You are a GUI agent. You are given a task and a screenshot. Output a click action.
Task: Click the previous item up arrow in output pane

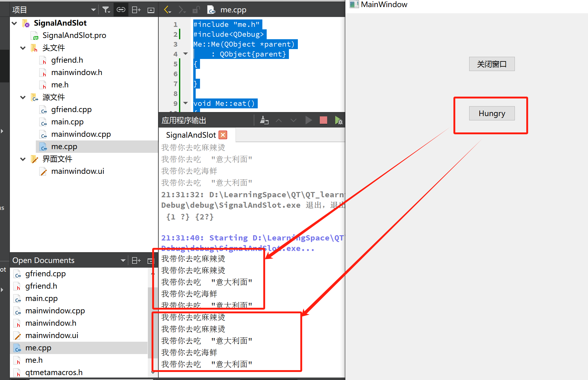[279, 120]
